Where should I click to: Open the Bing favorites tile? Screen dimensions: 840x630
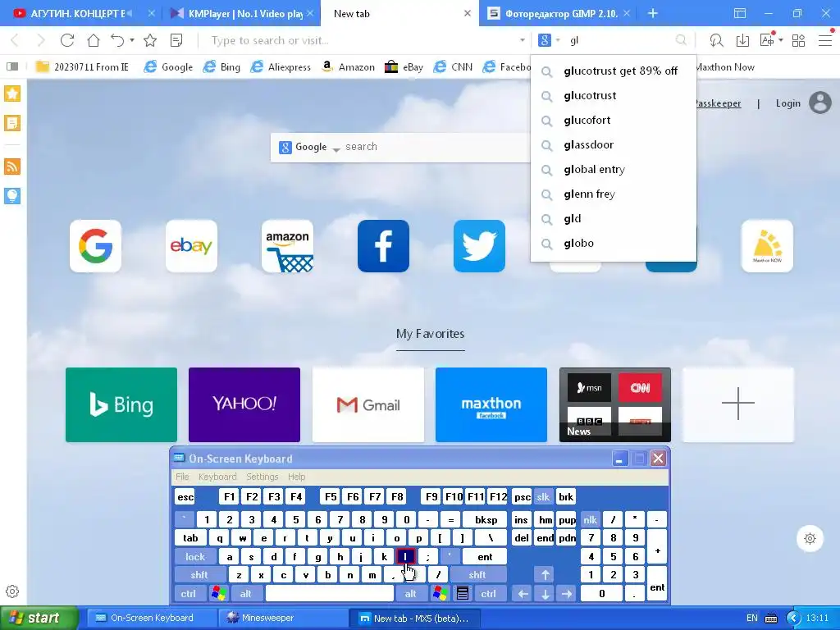(x=121, y=404)
